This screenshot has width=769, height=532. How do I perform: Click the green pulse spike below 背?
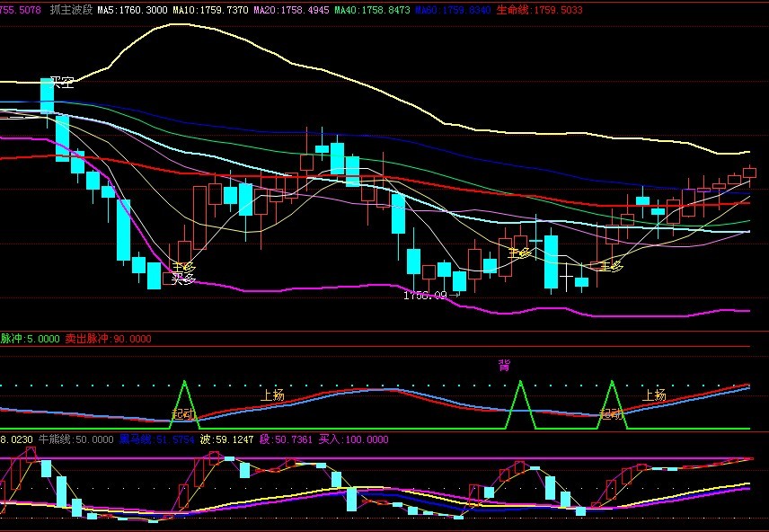521,404
